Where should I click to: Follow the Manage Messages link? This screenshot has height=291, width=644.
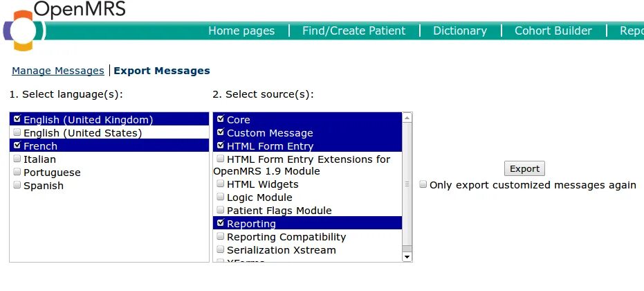click(x=58, y=71)
